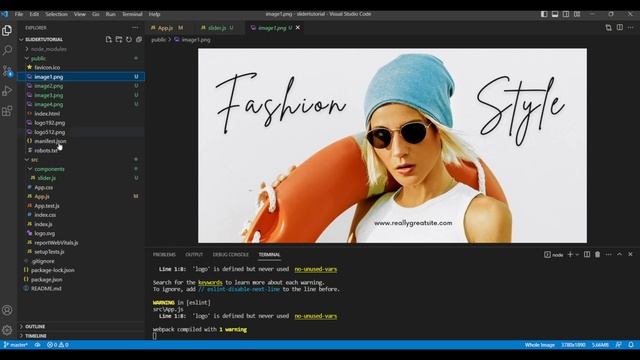Click the no-unused-vars link at terminal top

click(316, 269)
